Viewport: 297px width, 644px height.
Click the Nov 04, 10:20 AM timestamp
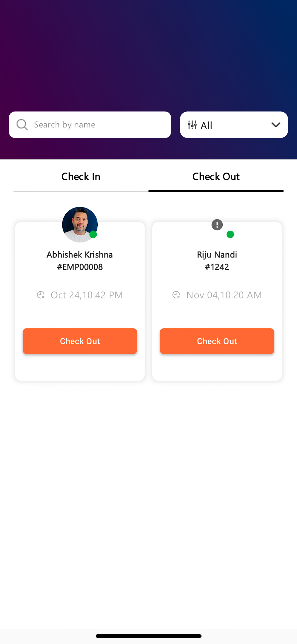pyautogui.click(x=224, y=295)
